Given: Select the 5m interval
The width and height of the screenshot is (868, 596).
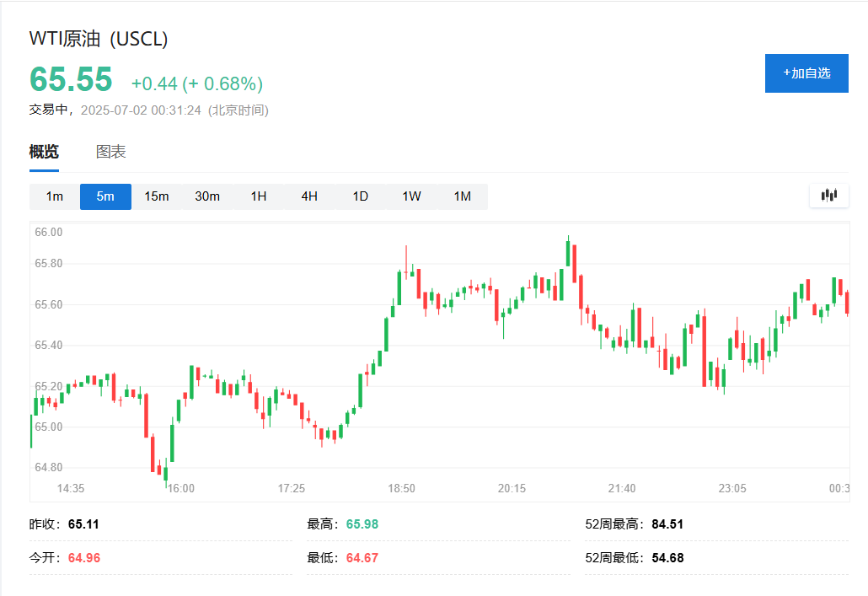Looking at the screenshot, I should [x=105, y=196].
